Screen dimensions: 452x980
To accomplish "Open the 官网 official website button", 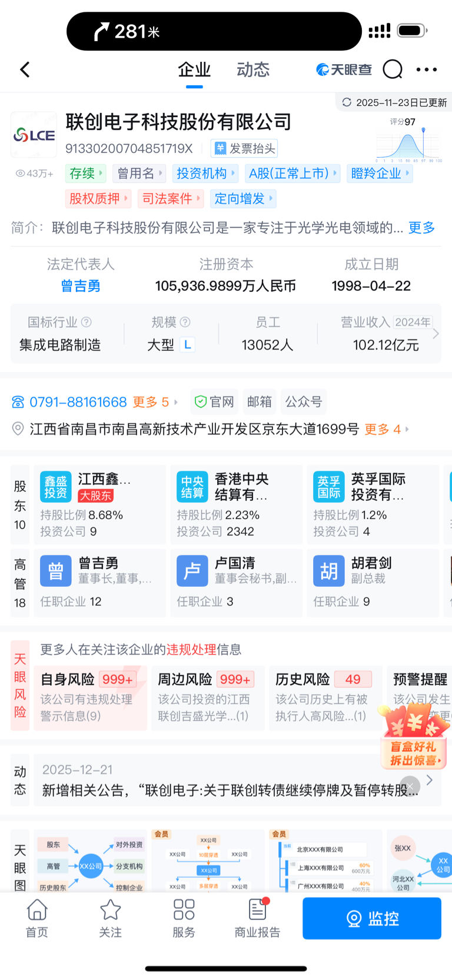I will click(215, 402).
